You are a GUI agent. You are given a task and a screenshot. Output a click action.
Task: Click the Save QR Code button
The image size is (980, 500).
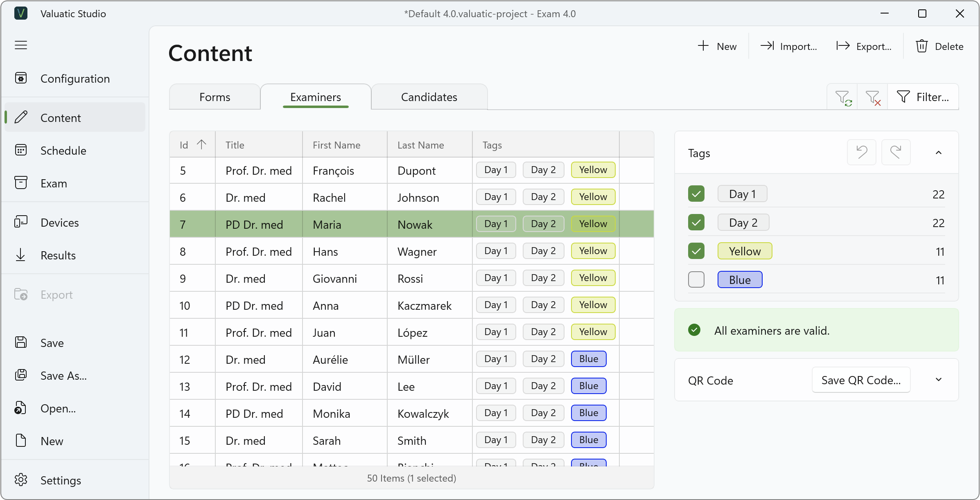tap(861, 380)
